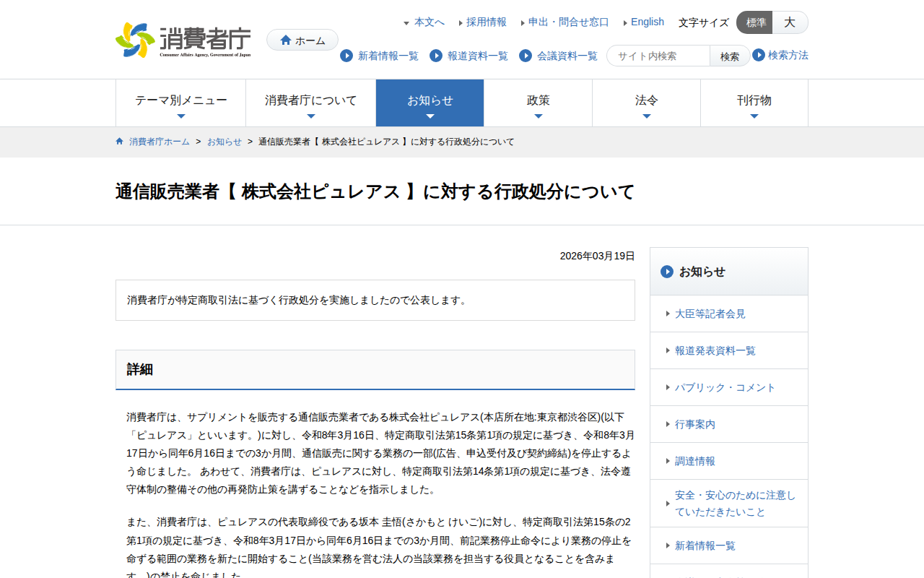Click the triangle bullet beside 行事案内
The image size is (924, 578).
click(x=668, y=424)
